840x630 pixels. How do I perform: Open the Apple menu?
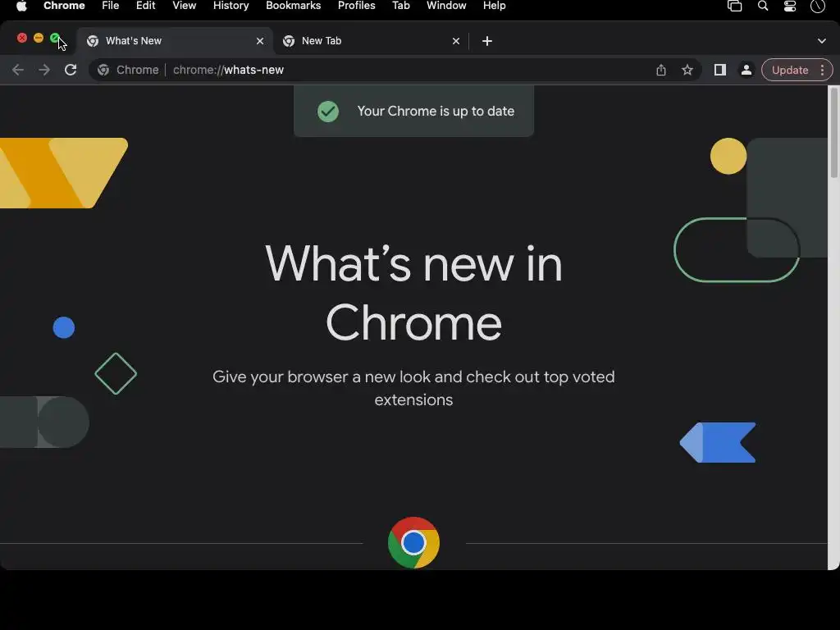21,6
